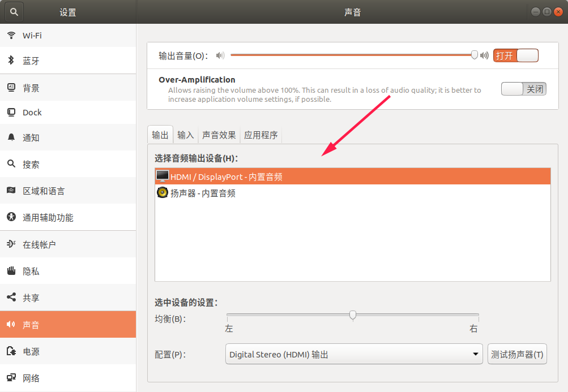The width and height of the screenshot is (568, 392).
Task: Click the magnifier icon beside 搜索
Action: tap(11, 163)
